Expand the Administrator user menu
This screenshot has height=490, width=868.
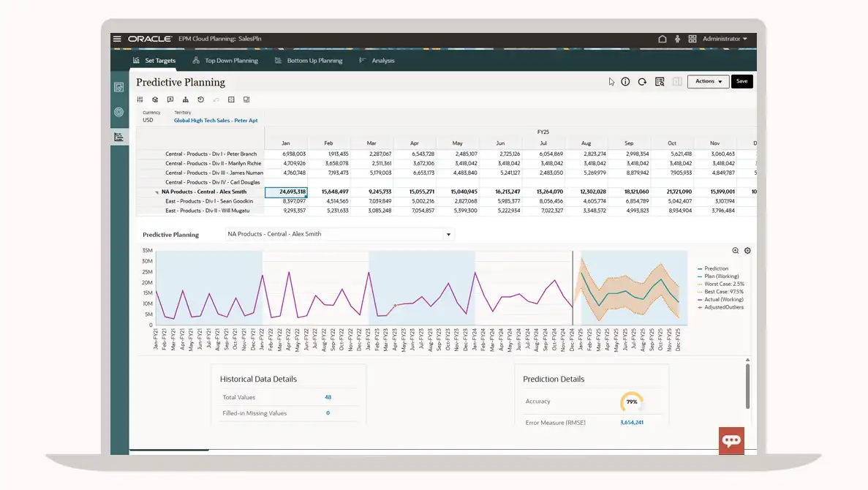pos(725,39)
